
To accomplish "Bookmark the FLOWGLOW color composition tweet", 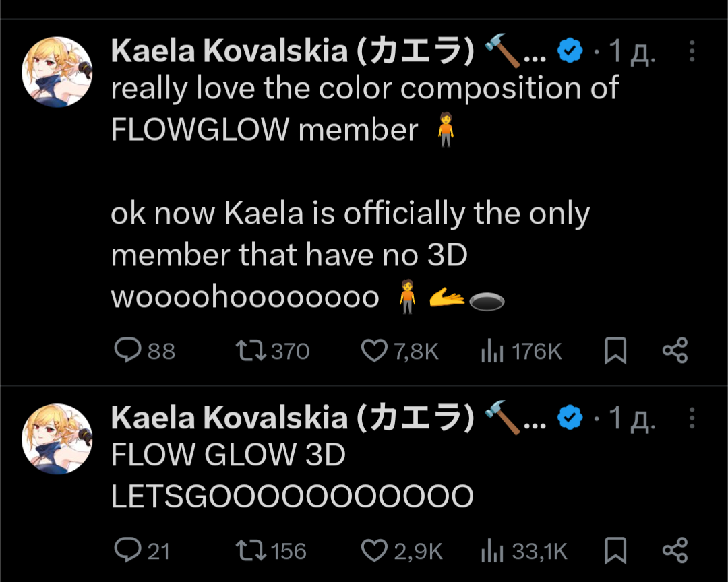I will pyautogui.click(x=615, y=351).
